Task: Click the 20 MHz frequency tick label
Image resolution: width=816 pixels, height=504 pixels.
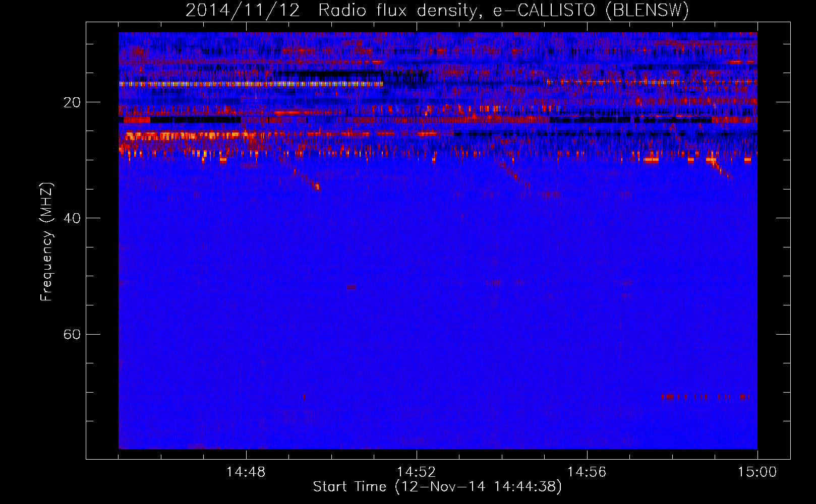Action: tap(72, 102)
